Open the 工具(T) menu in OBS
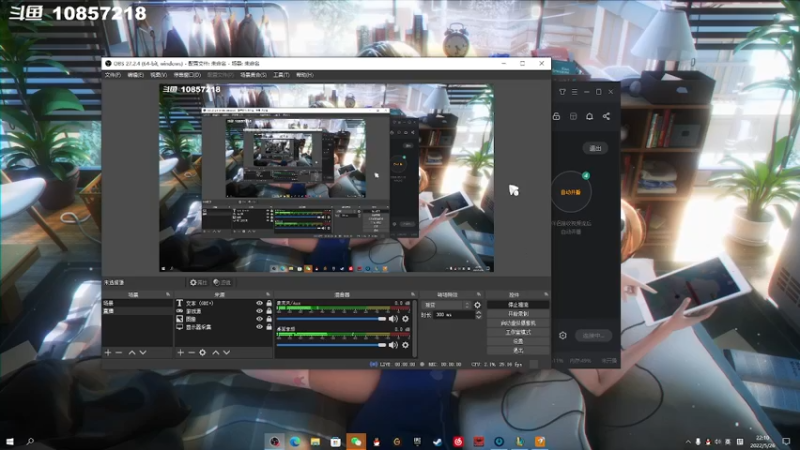 [x=281, y=75]
